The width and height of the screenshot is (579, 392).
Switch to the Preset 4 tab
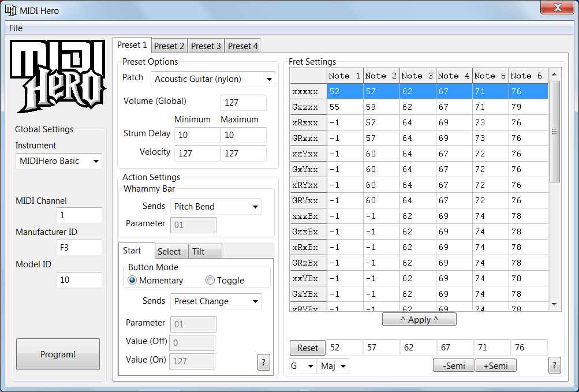pos(242,46)
